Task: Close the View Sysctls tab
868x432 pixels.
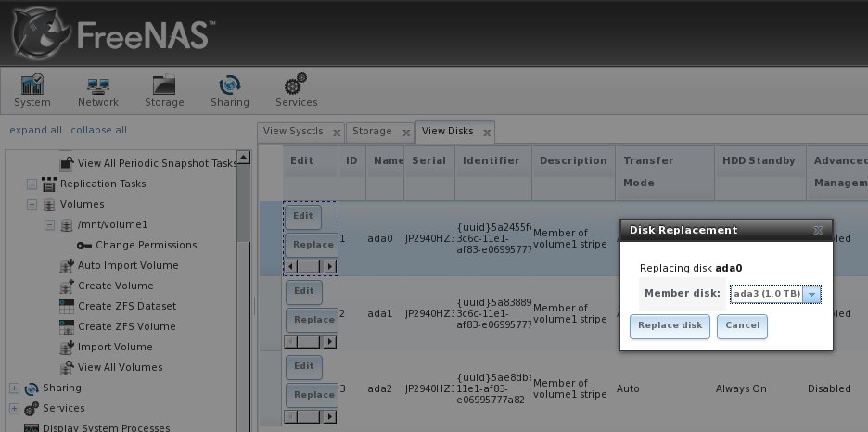Action: 337,133
